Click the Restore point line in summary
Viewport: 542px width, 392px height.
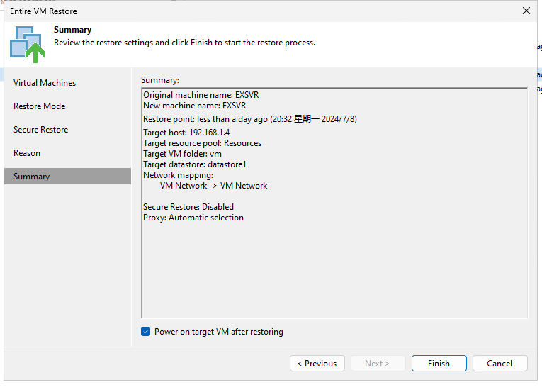pyautogui.click(x=250, y=119)
